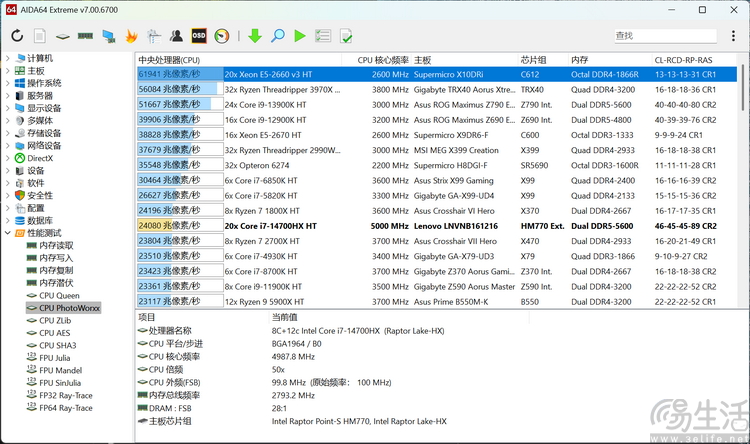Select the FP32 Ray-Trace benchmark
The height and width of the screenshot is (444, 750).
(66, 395)
